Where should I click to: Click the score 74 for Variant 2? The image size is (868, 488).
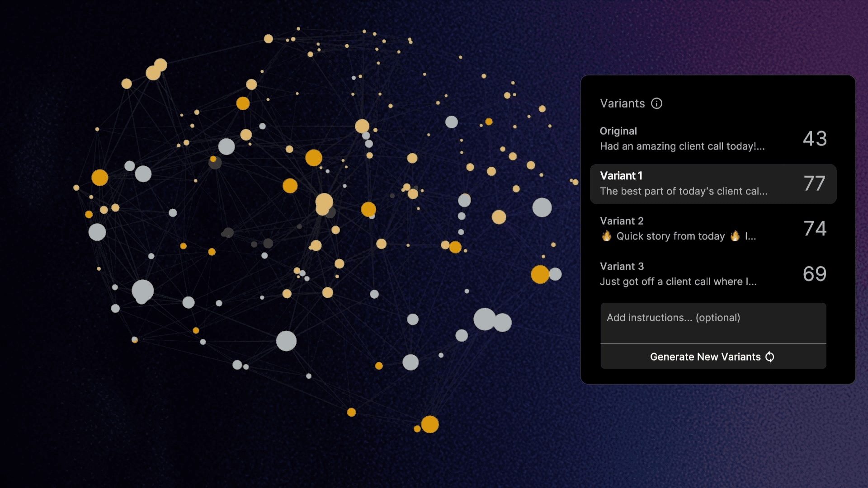(x=815, y=229)
